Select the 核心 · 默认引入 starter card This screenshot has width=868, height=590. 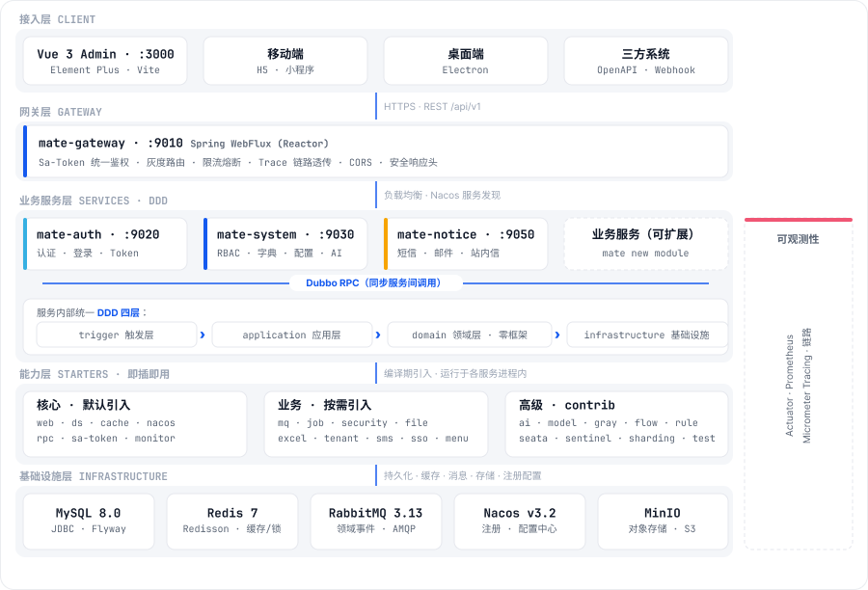tap(134, 424)
